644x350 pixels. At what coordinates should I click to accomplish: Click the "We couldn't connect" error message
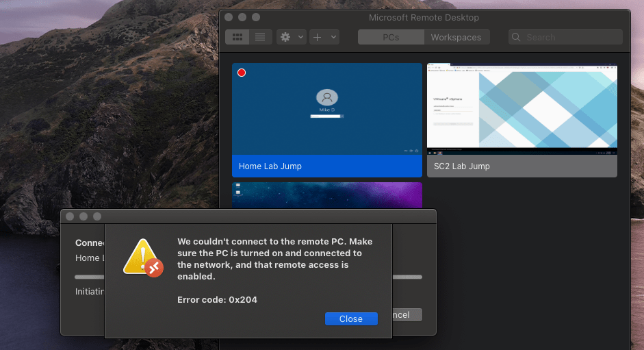coord(274,259)
